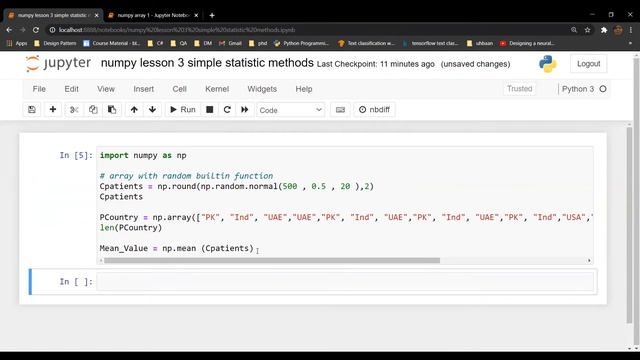Click the Jupyter logo
The image size is (640, 360).
(58, 63)
